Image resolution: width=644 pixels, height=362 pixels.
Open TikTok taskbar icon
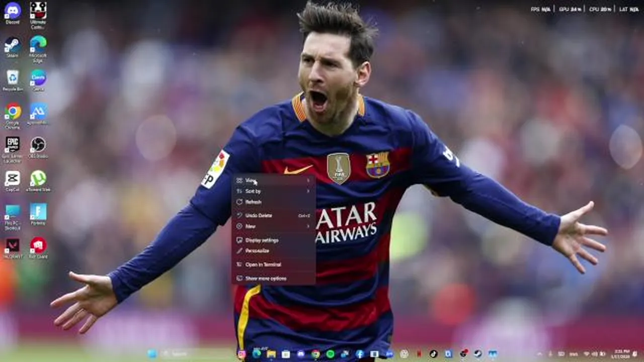(x=433, y=354)
